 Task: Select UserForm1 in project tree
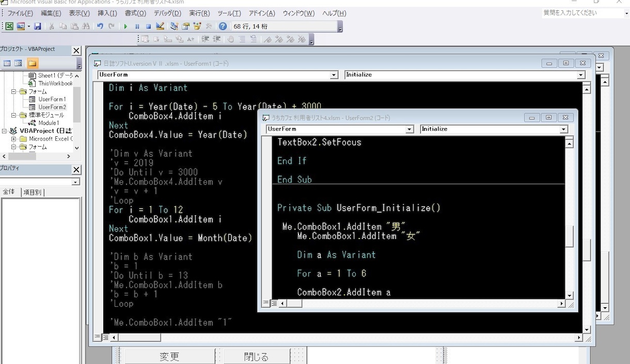coord(52,99)
